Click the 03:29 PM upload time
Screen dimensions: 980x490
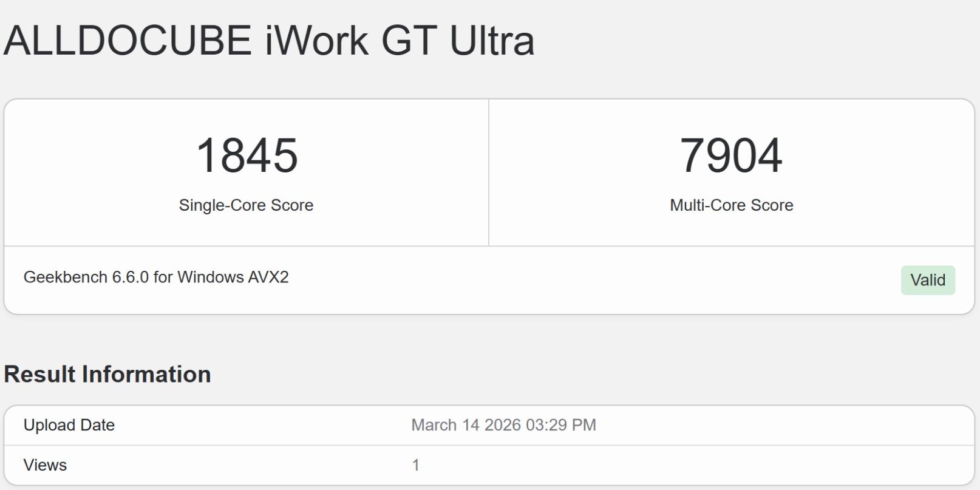561,425
